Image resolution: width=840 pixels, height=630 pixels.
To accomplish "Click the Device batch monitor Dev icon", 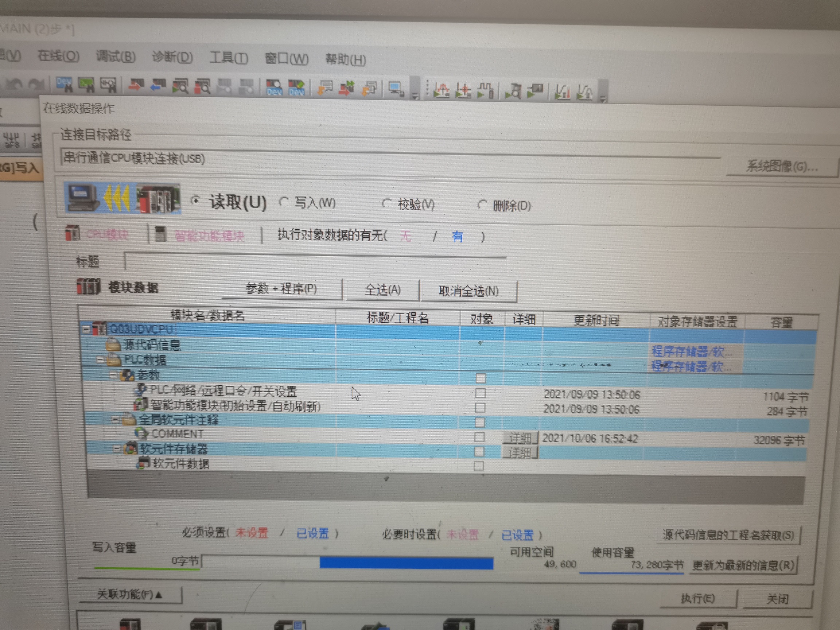I will click(274, 88).
